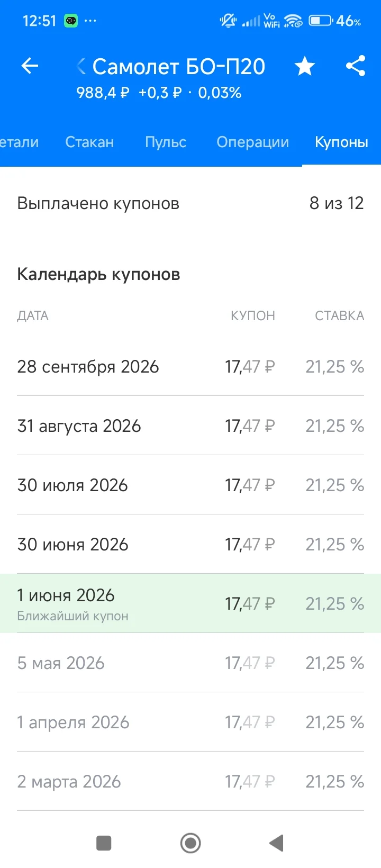
Task: Go to the partially visible Детали tab
Action: 19,142
